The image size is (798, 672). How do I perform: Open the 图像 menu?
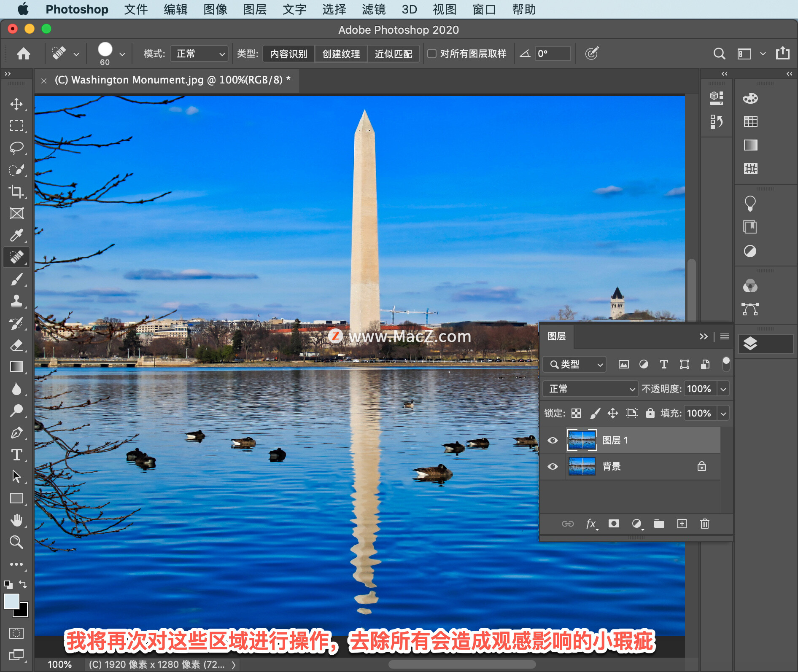[x=215, y=9]
